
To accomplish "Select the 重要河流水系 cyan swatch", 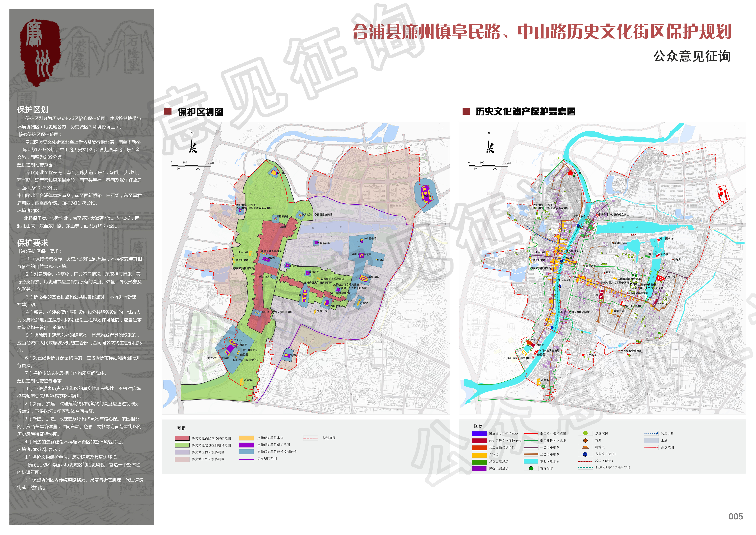I will click(531, 461).
